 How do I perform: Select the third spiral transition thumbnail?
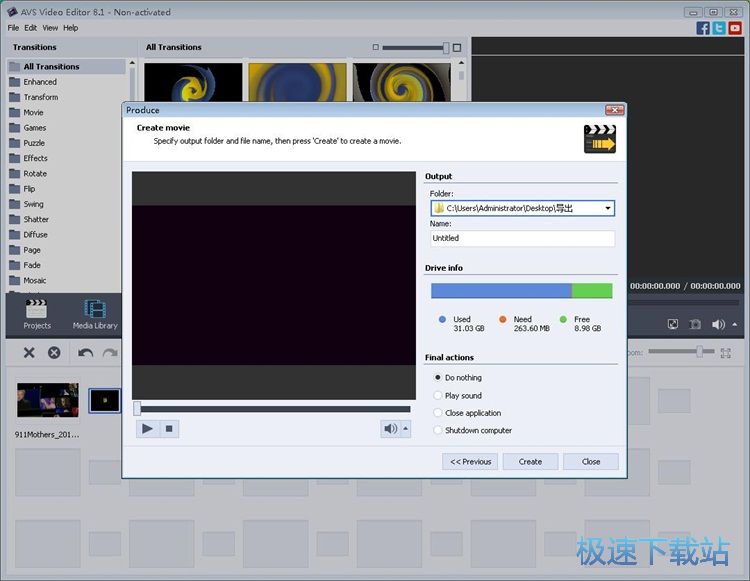coord(402,82)
